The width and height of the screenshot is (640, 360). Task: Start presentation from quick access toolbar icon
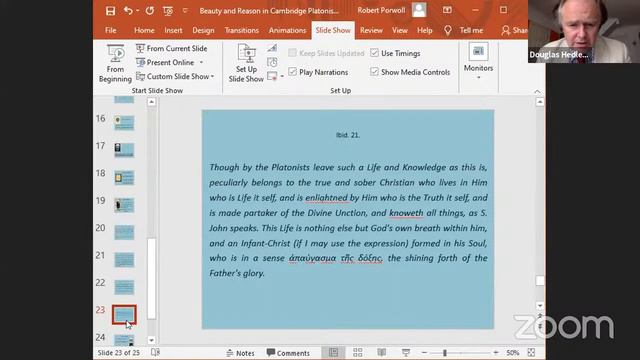click(x=168, y=11)
